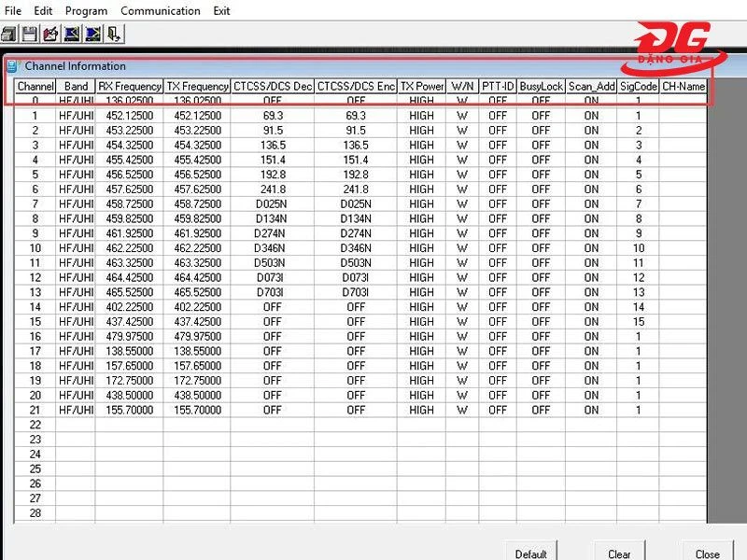747x560 pixels.
Task: Open the File menu
Action: [13, 11]
